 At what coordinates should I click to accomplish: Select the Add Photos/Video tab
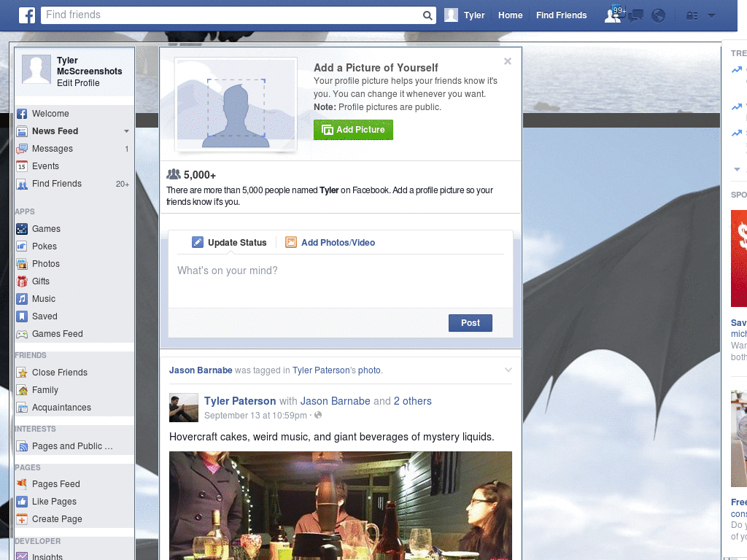pyautogui.click(x=330, y=242)
